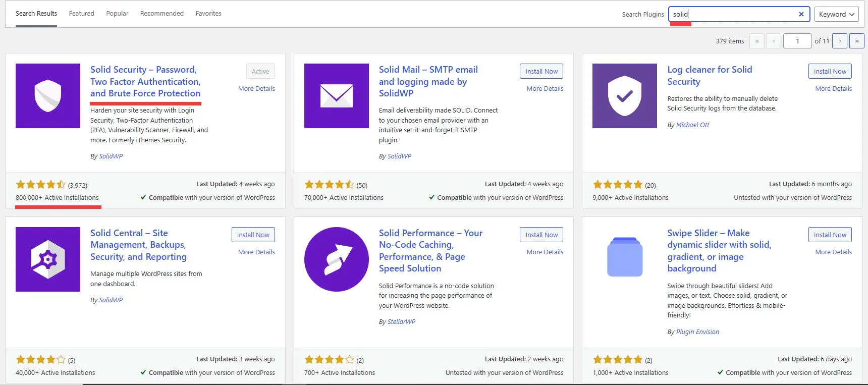The width and height of the screenshot is (868, 385).
Task: Open More Details for Solid Mail
Action: point(545,88)
